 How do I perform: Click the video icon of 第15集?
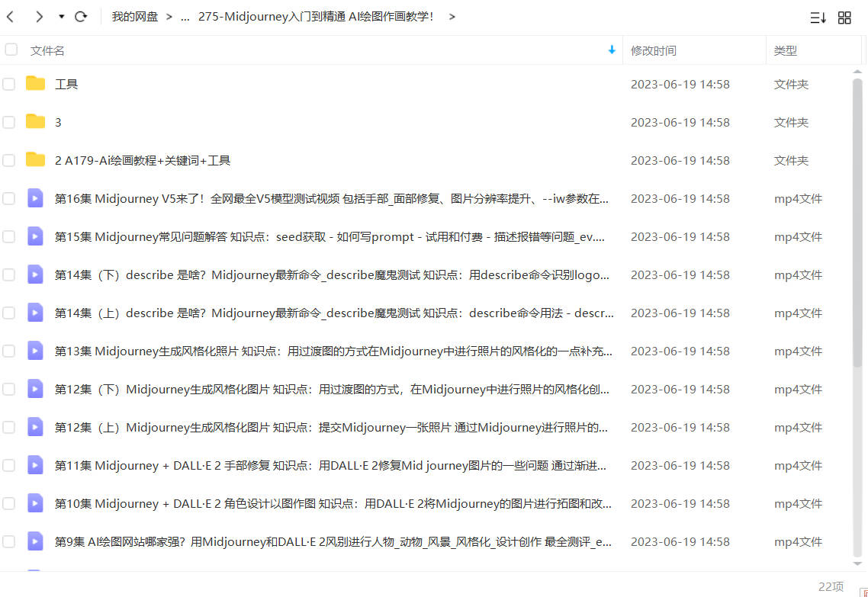point(35,236)
